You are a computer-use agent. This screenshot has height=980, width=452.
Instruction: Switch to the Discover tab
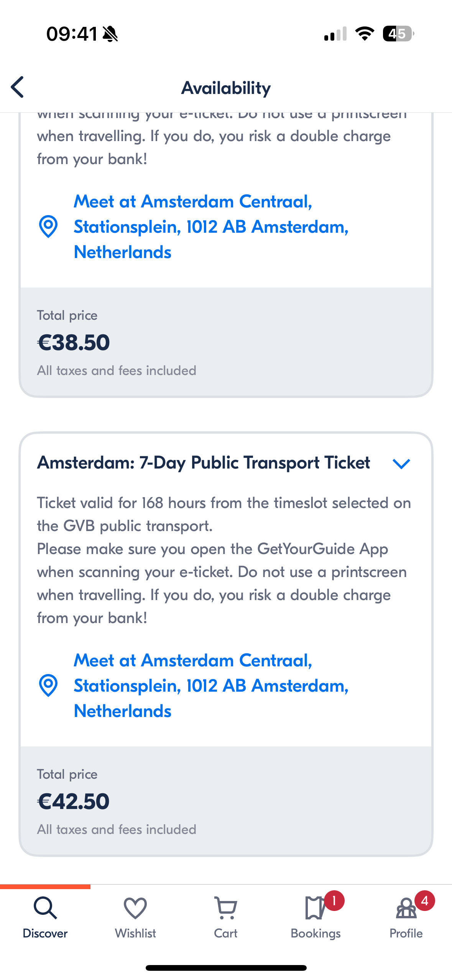(45, 917)
